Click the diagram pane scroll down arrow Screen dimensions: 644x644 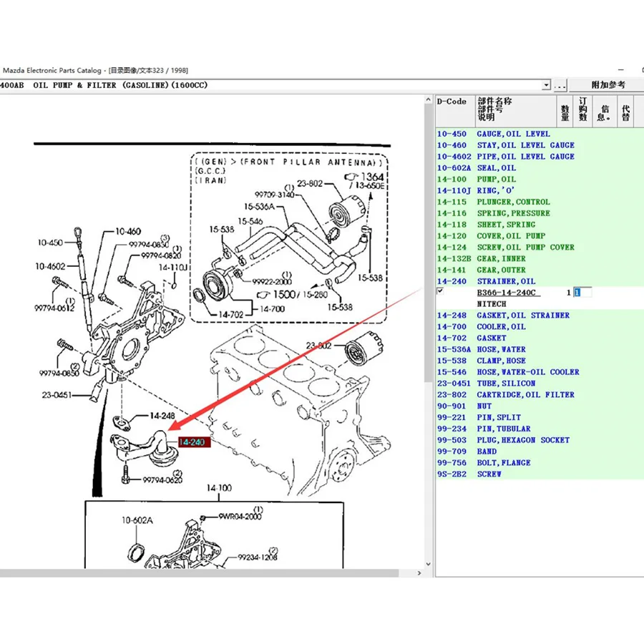tap(428, 564)
